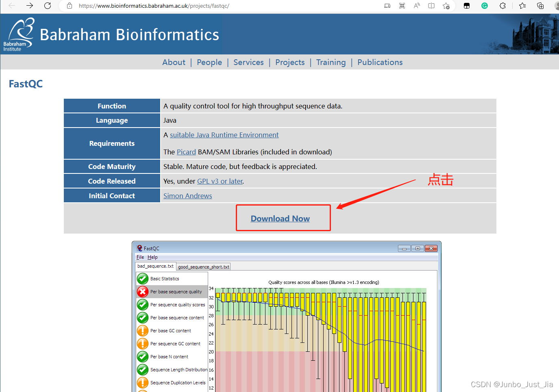Image resolution: width=559 pixels, height=392 pixels.
Task: Open the Favorites list icon
Action: point(522,6)
